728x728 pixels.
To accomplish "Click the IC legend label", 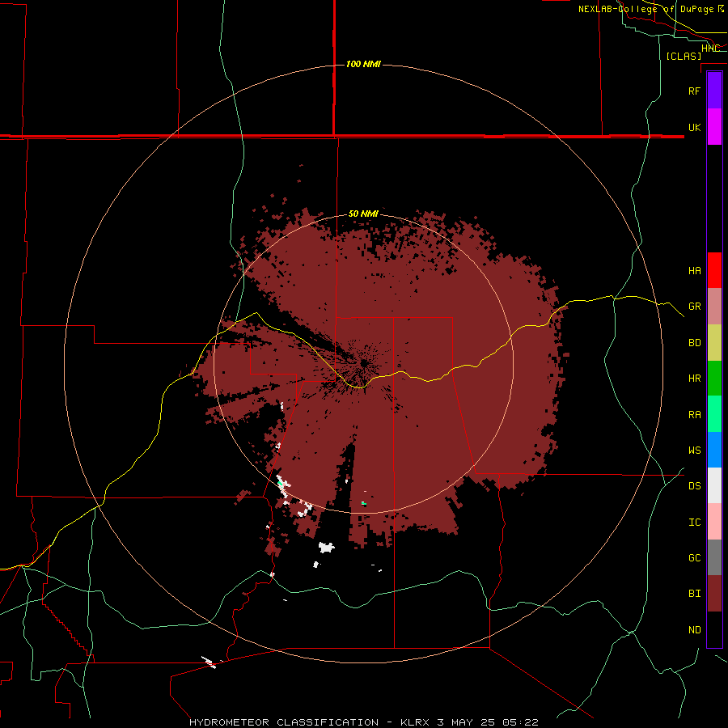I will click(x=694, y=523).
